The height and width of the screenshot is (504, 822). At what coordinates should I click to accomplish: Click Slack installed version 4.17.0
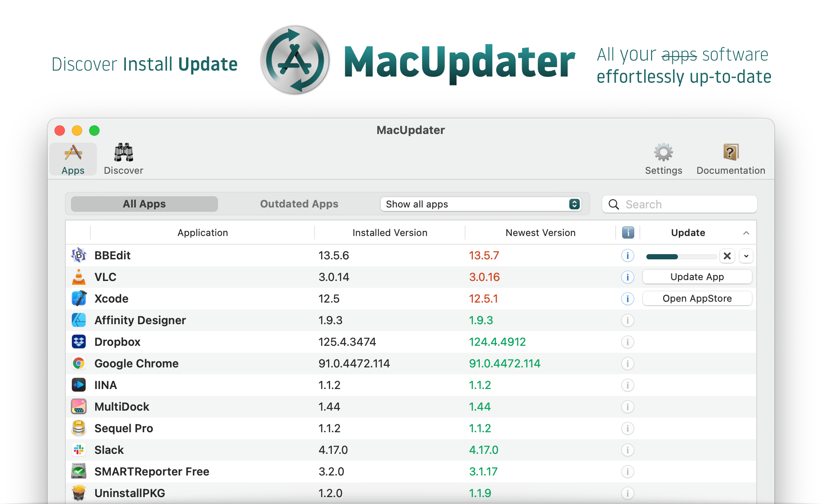[333, 450]
